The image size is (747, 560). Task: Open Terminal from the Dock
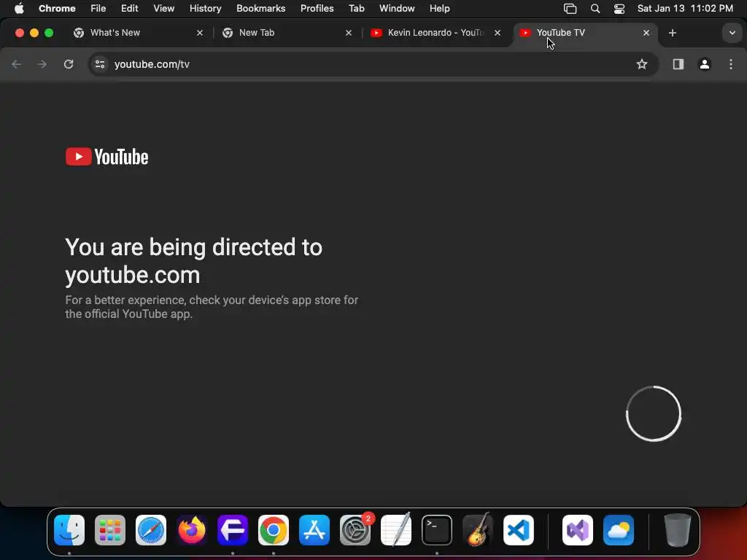coord(437,530)
